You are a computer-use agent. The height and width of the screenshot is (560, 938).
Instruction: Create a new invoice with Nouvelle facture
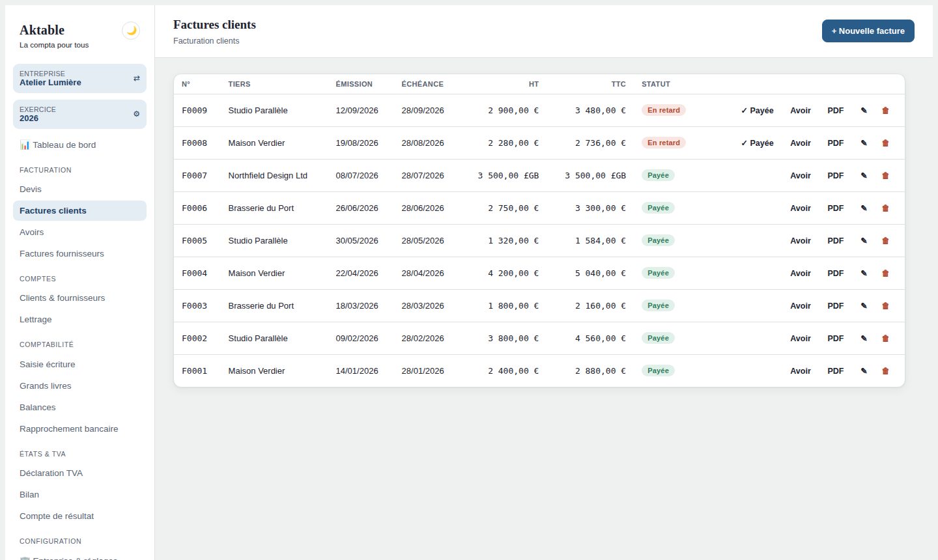[868, 31]
